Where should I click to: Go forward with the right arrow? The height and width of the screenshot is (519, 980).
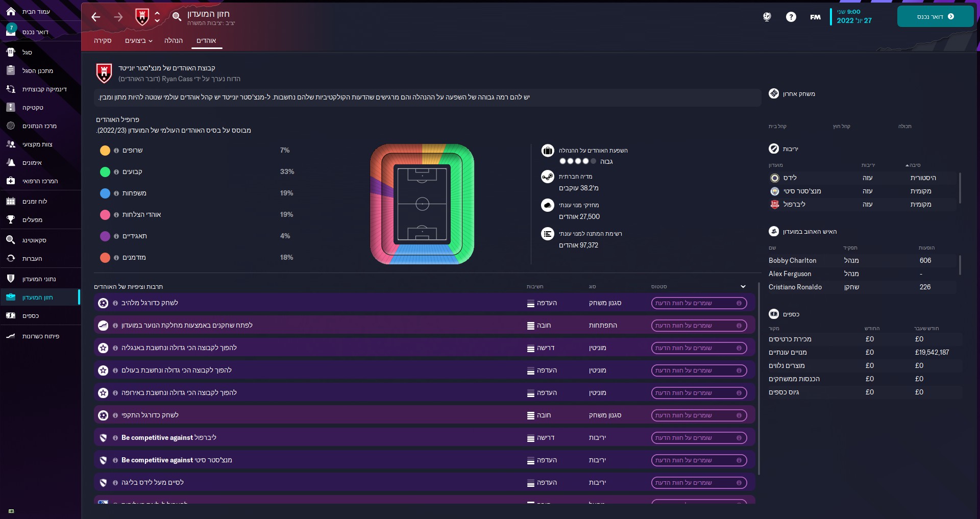tap(118, 17)
